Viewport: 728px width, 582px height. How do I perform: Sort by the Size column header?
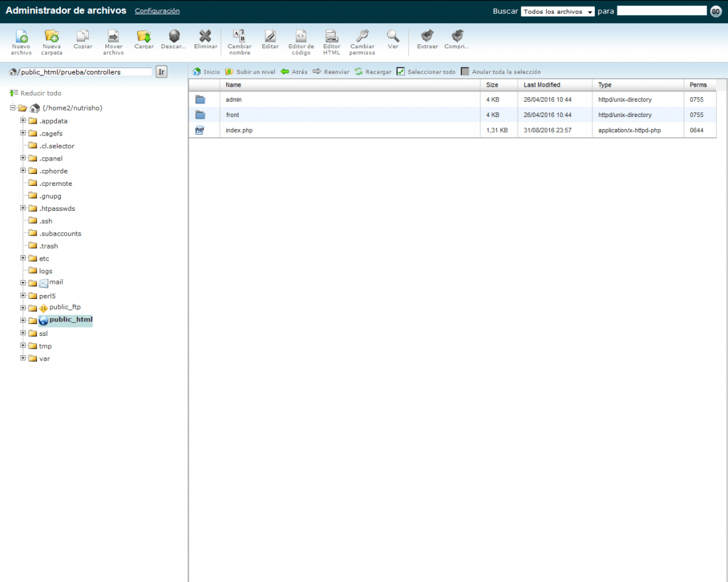pyautogui.click(x=498, y=85)
